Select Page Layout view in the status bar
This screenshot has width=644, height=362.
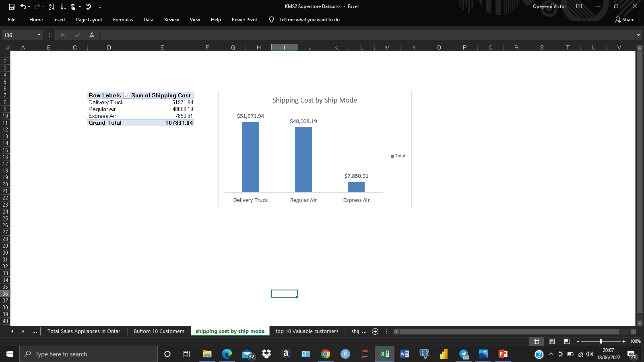[x=551, y=341]
